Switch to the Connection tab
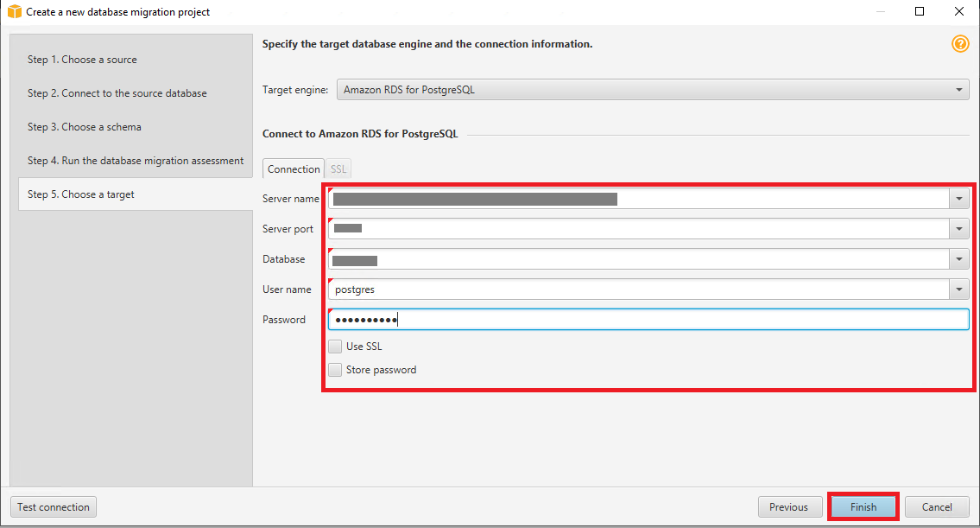980x528 pixels. click(x=294, y=169)
